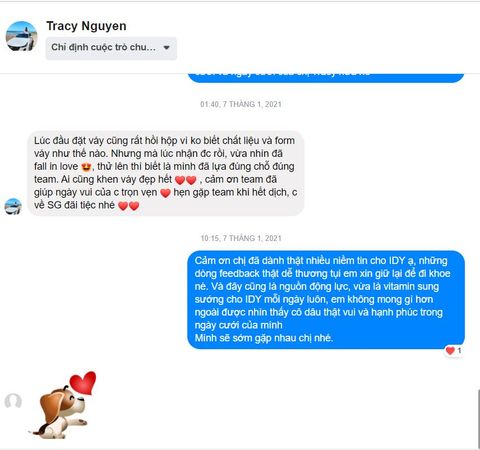The height and width of the screenshot is (450, 480).
Task: Click the double hearts after 'đãi tiệc nhé'
Action: (129, 206)
